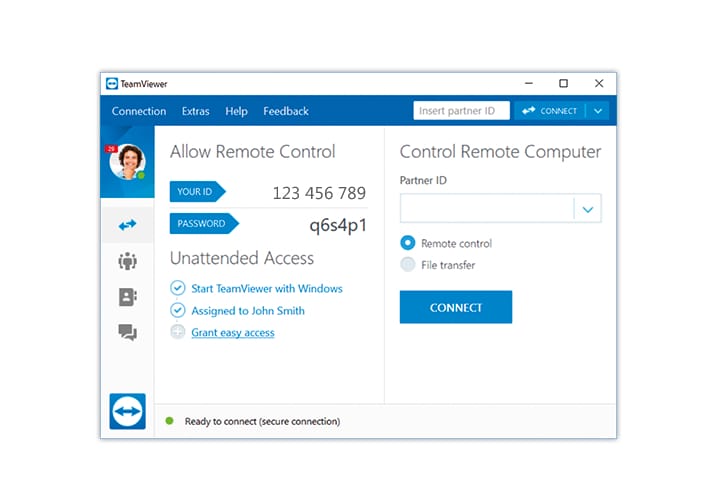Click the TeamViewer title bar logo icon
The width and height of the screenshot is (703, 492).
112,84
